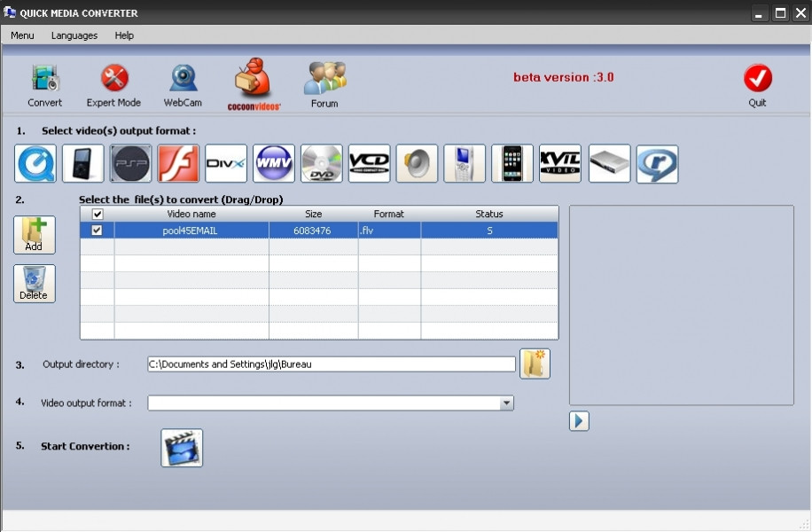The height and width of the screenshot is (532, 812).
Task: Click the .flv format cell
Action: tap(389, 231)
